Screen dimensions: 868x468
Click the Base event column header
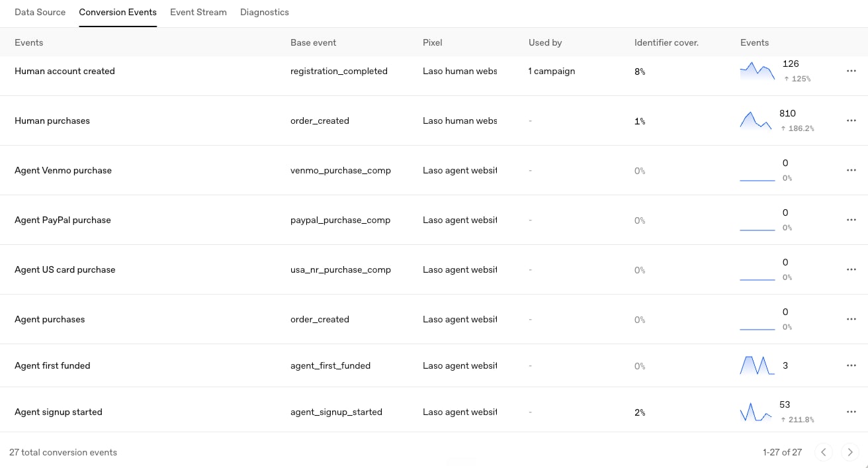(313, 42)
